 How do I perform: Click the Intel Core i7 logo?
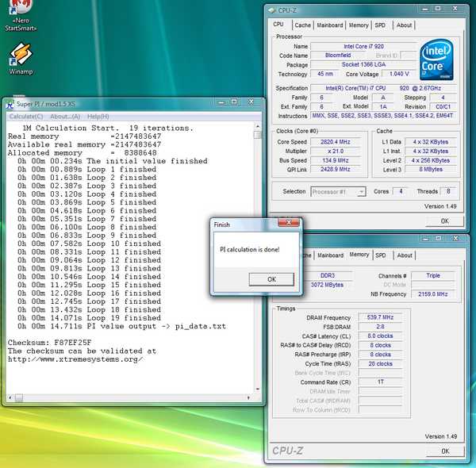(x=437, y=57)
